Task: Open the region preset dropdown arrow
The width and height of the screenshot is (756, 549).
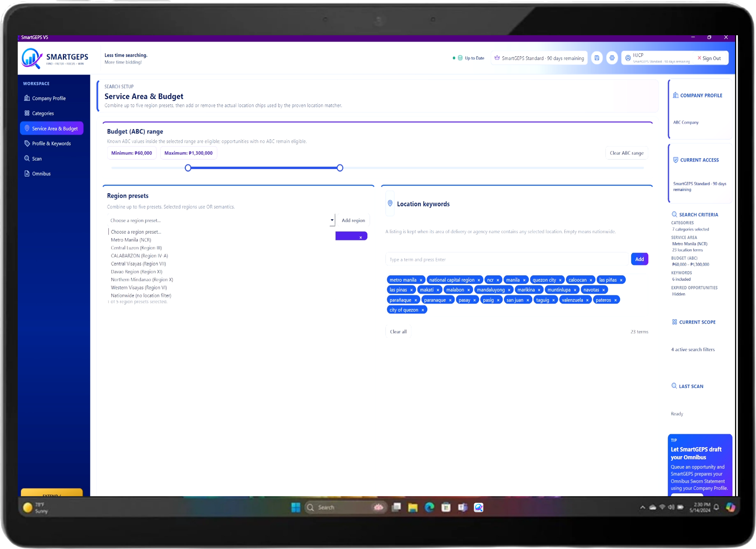Action: pos(332,220)
